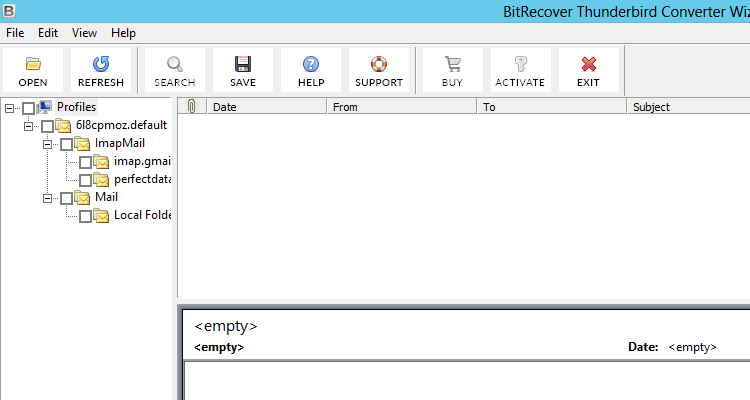Click the 6l8cpmoz.default folder icon
This screenshot has height=400, width=750.
click(63, 126)
